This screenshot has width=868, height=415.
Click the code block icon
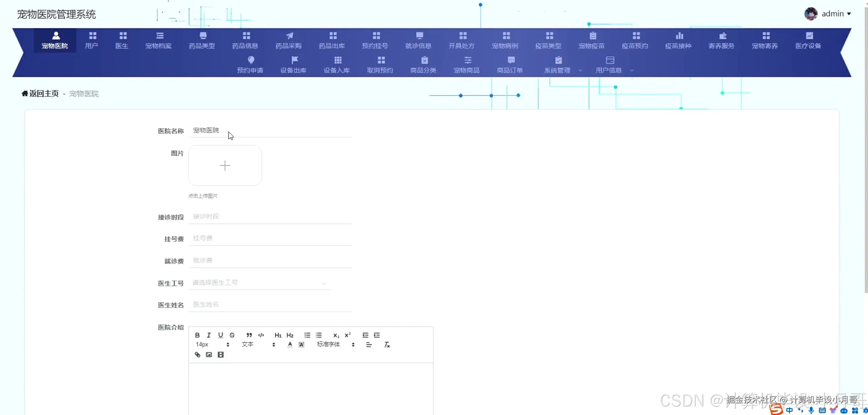coord(261,335)
